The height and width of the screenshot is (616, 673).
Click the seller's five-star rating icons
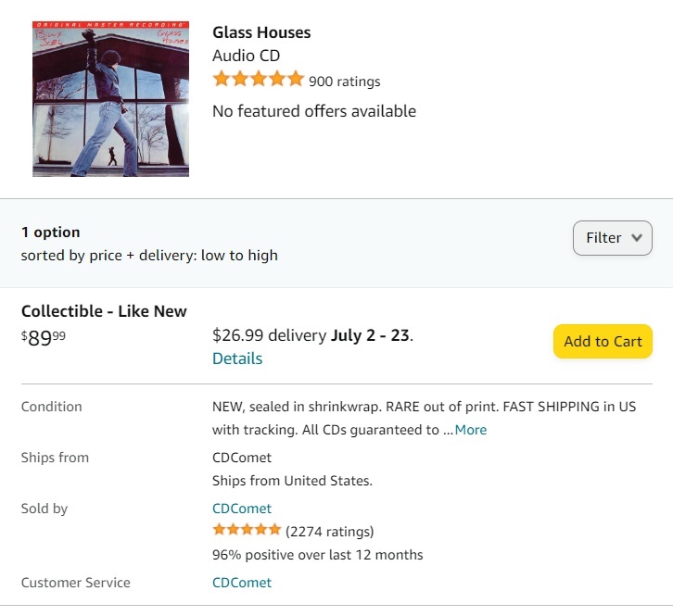[x=247, y=530]
